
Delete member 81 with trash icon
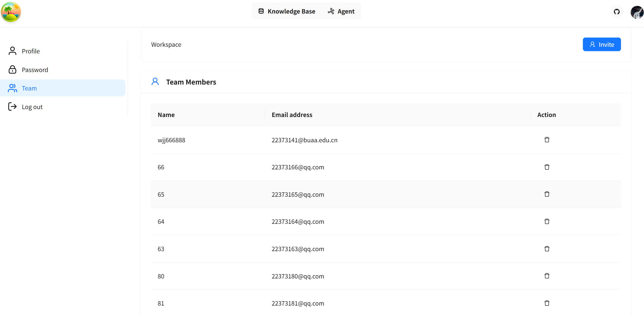pos(547,303)
